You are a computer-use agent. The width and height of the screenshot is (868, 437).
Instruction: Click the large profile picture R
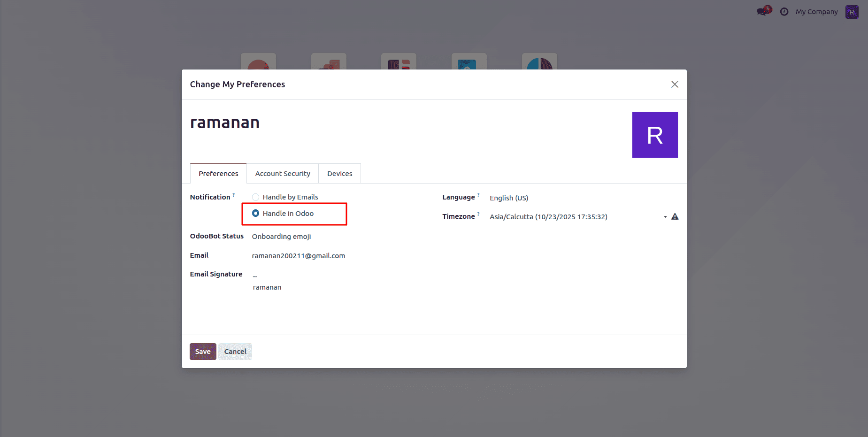coord(655,135)
